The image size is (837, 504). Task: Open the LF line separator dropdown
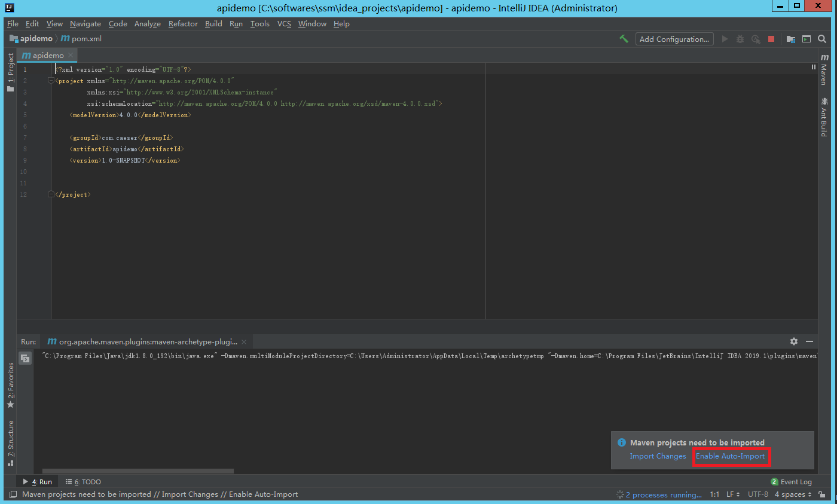733,494
